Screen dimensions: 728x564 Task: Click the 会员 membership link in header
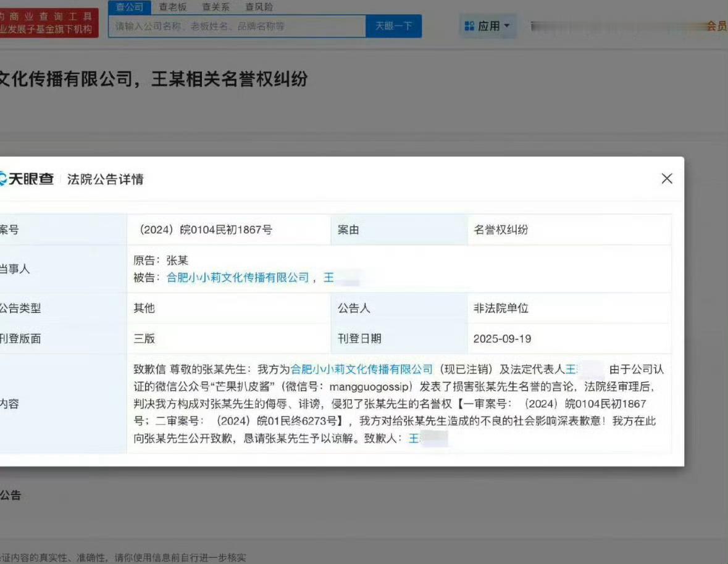tap(717, 26)
